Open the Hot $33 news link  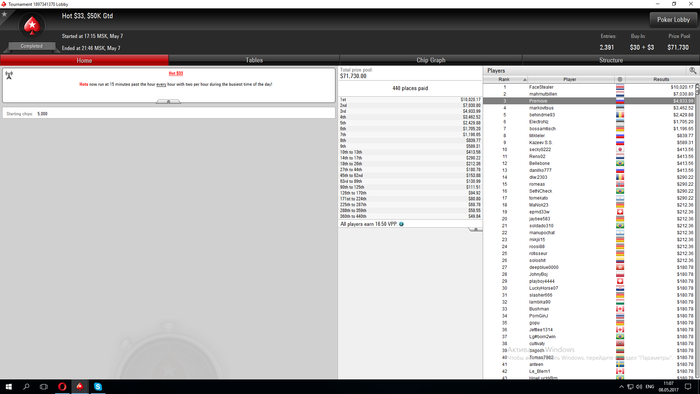pyautogui.click(x=175, y=73)
